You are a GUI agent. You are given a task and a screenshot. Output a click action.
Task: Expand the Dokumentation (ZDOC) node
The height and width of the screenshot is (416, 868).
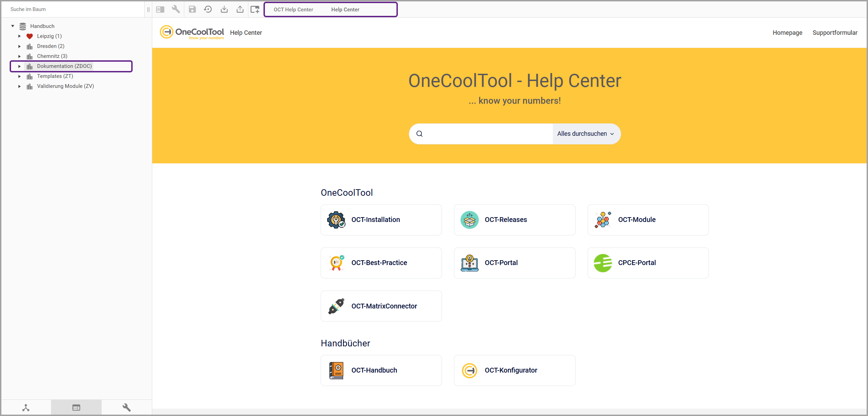[x=20, y=66]
